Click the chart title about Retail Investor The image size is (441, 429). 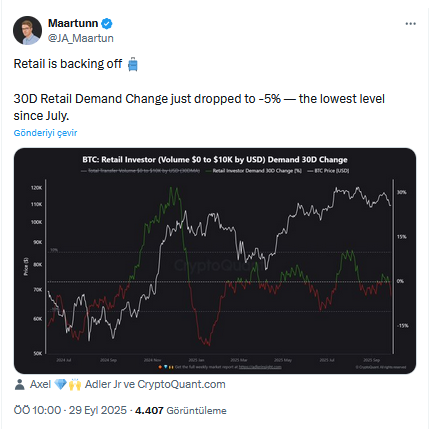pyautogui.click(x=215, y=160)
